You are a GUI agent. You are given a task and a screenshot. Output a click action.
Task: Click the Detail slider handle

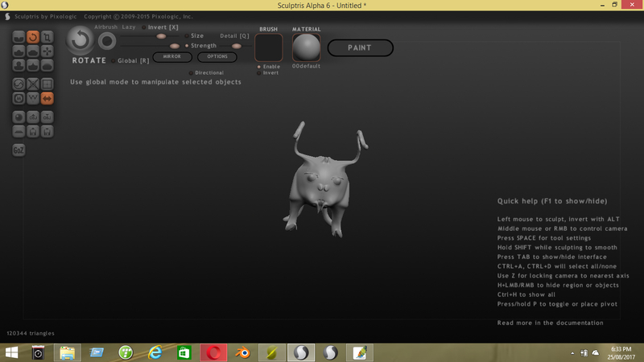tap(237, 46)
